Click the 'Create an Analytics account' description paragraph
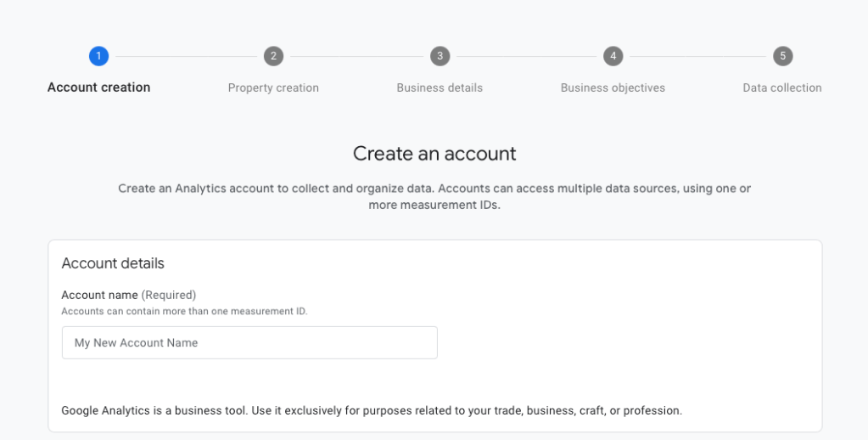 tap(434, 197)
